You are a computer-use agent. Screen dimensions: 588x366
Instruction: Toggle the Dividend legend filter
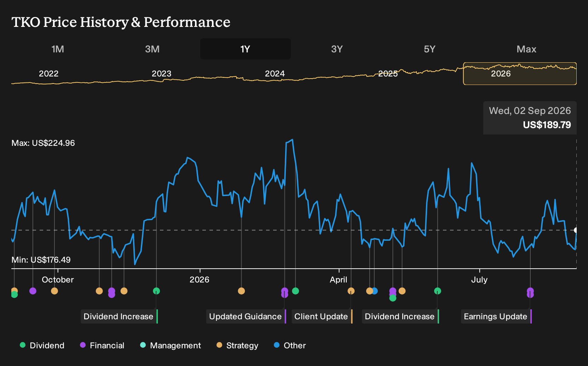[42, 345]
